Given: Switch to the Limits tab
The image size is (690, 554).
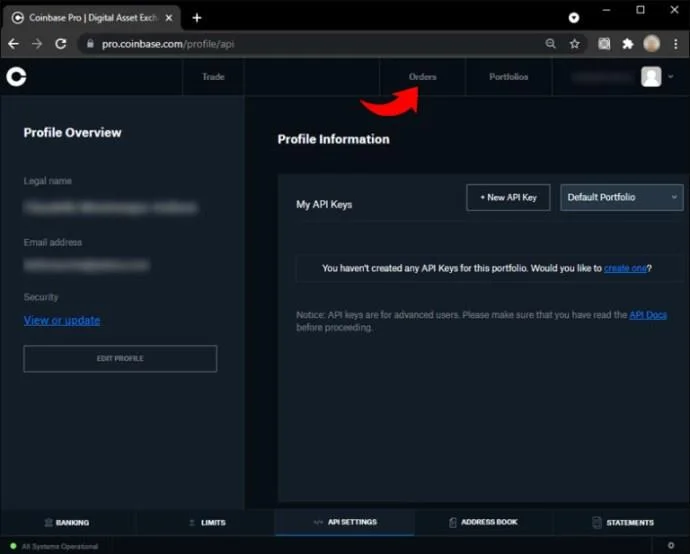Looking at the screenshot, I should [x=207, y=523].
